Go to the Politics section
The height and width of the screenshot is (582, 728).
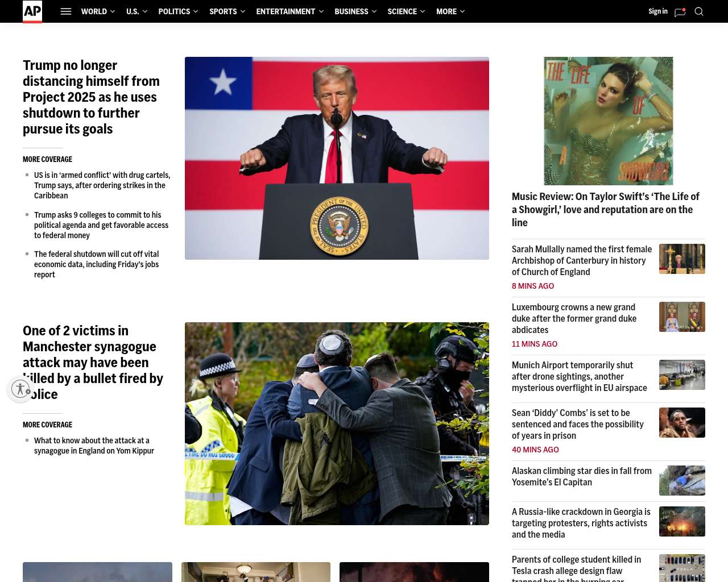coord(174,11)
